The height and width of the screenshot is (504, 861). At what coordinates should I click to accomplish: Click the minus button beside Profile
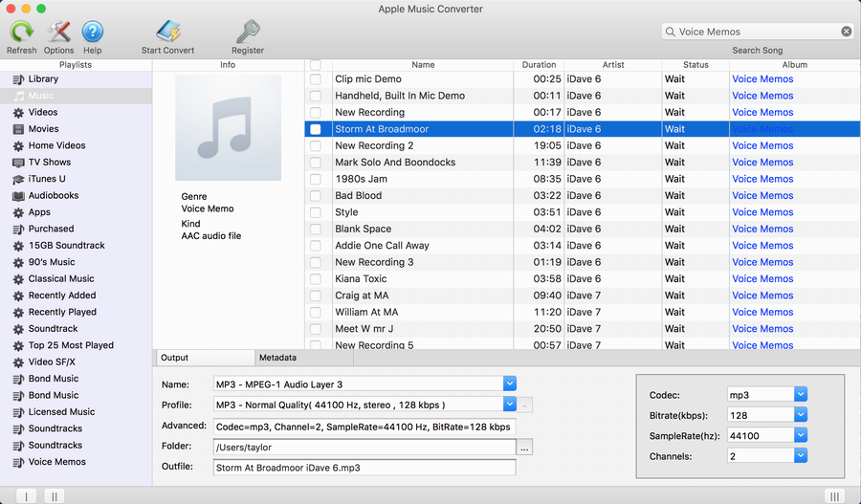[524, 405]
